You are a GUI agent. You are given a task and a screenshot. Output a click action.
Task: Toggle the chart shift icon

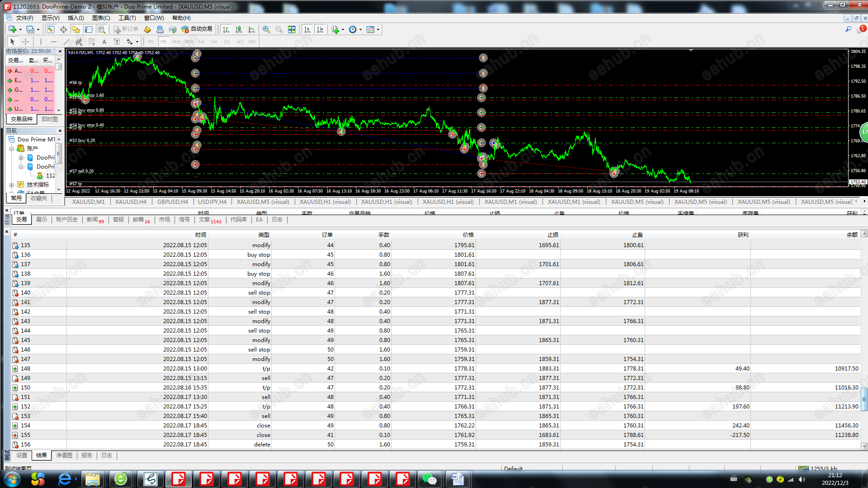tap(320, 29)
